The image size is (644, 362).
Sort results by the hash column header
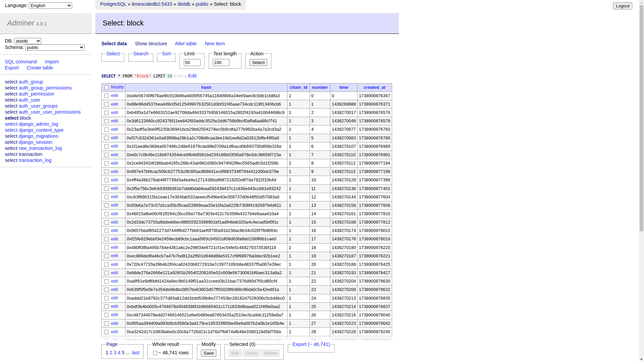[x=206, y=87]
